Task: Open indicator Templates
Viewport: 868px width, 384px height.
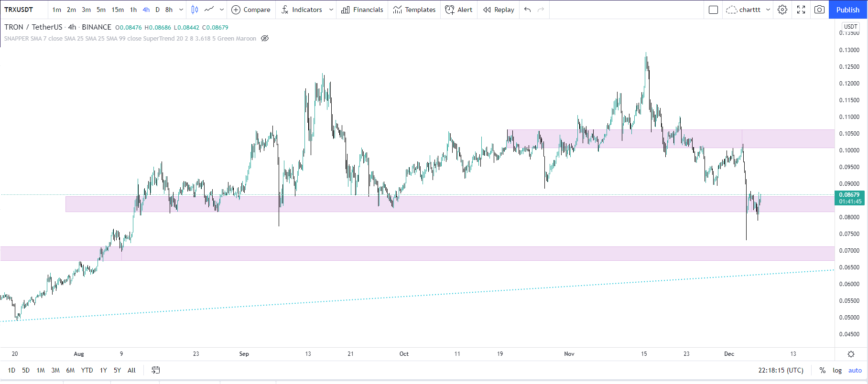Action: click(x=414, y=10)
